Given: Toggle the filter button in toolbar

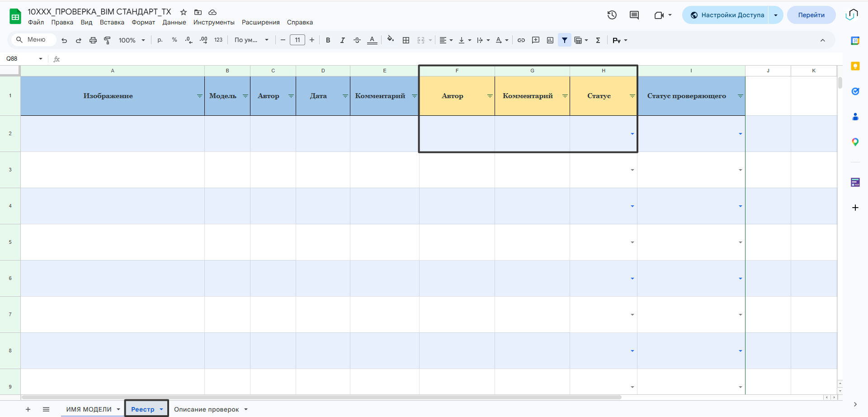Looking at the screenshot, I should tap(565, 40).
